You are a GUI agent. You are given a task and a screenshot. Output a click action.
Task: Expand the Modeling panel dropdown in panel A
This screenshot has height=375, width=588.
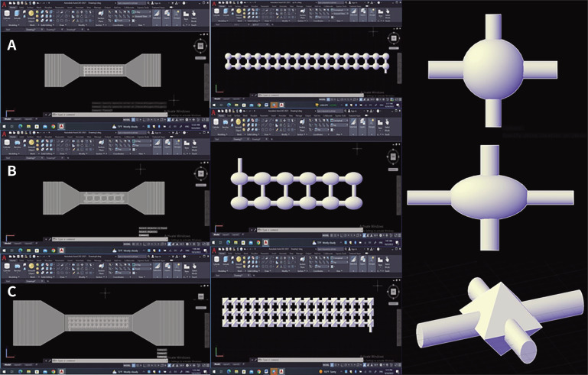pos(13,26)
